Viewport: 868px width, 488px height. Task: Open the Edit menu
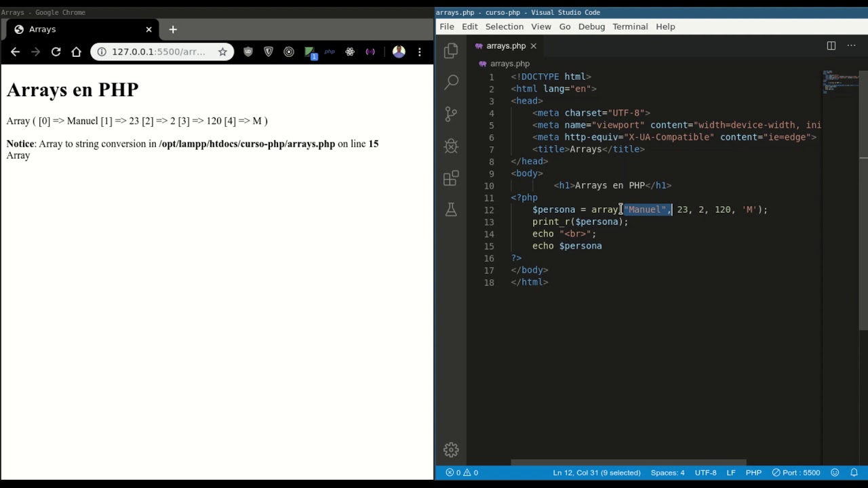(470, 26)
